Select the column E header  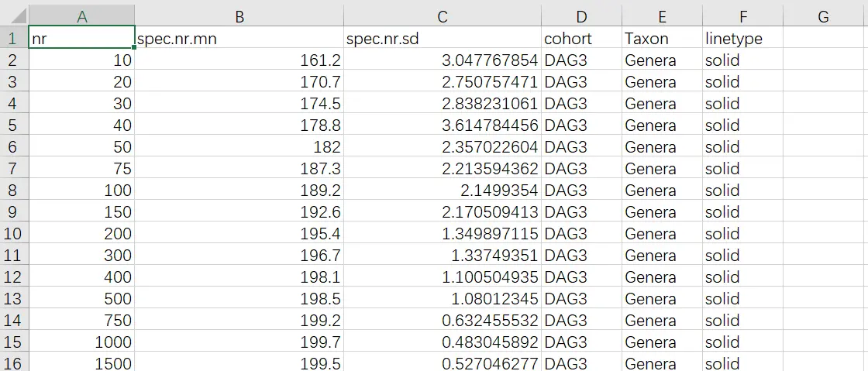point(662,15)
